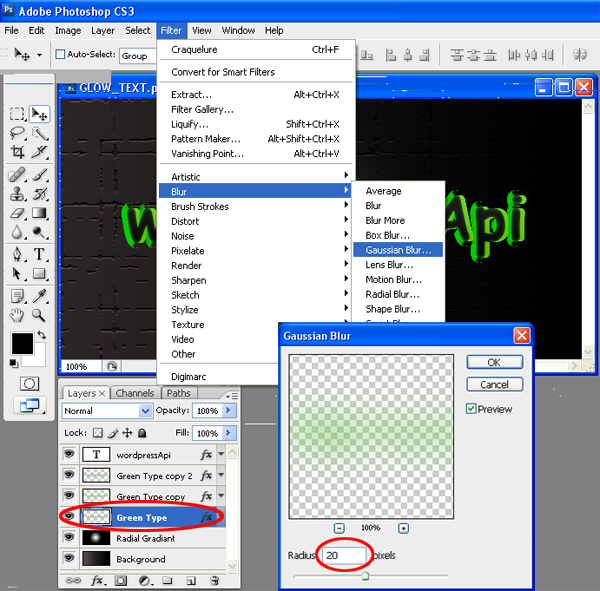Select the History Brush tool
This screenshot has width=600, height=591.
click(x=39, y=194)
